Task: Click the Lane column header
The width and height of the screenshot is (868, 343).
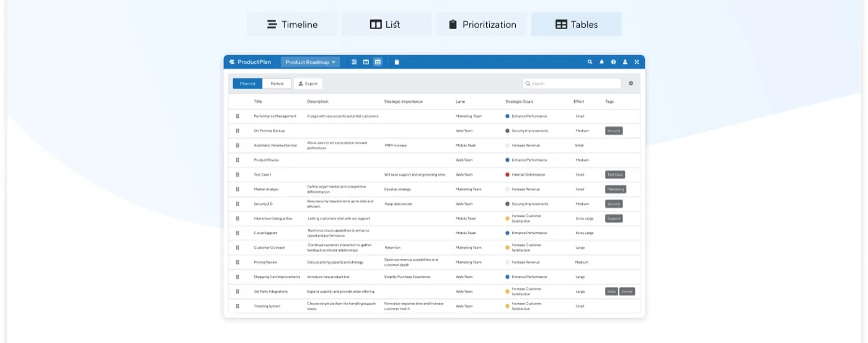Action: tap(460, 102)
